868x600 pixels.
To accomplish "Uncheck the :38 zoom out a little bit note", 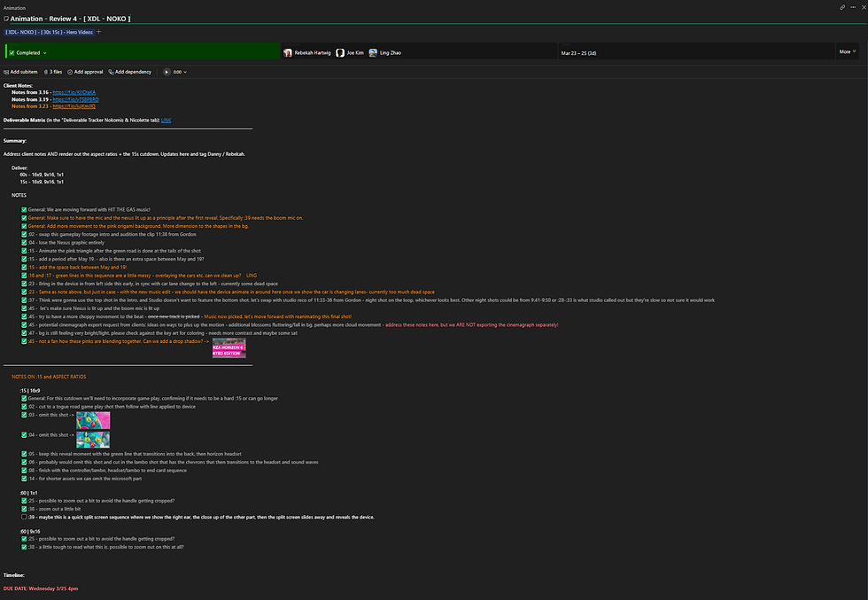I will [x=24, y=509].
